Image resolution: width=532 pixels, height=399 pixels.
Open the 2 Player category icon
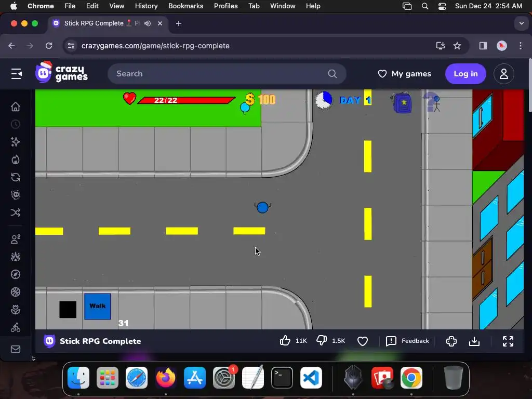[x=15, y=239]
